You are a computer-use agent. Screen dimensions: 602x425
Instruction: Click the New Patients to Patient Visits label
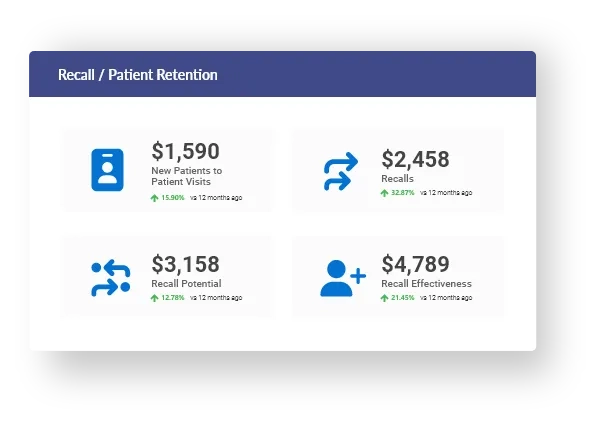click(x=187, y=176)
